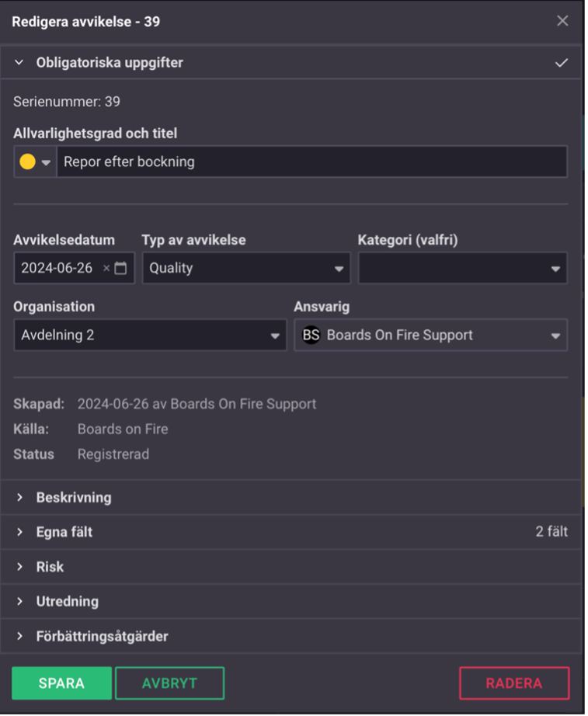Click checkmark icon on Obligatoriska uppgifter header

(562, 63)
